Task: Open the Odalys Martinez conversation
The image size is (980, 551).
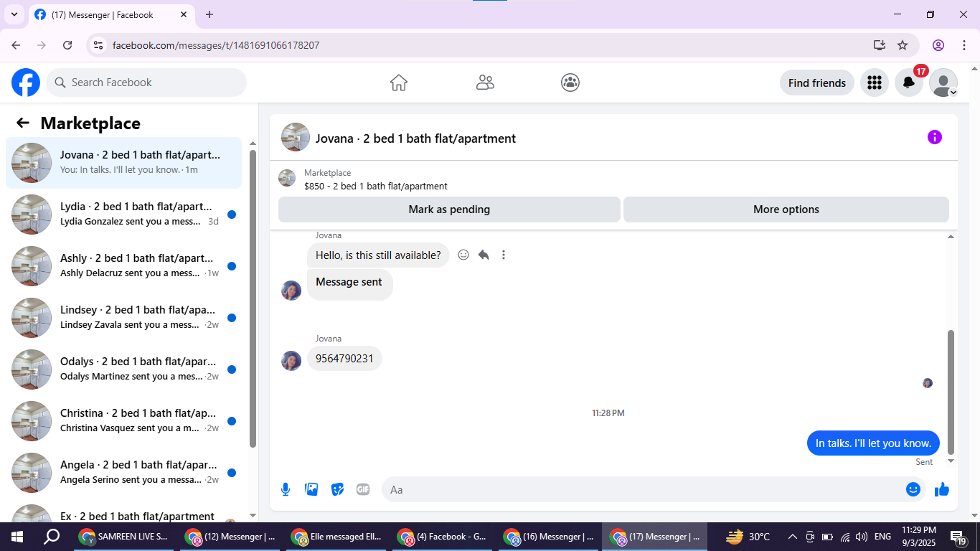Action: [124, 369]
